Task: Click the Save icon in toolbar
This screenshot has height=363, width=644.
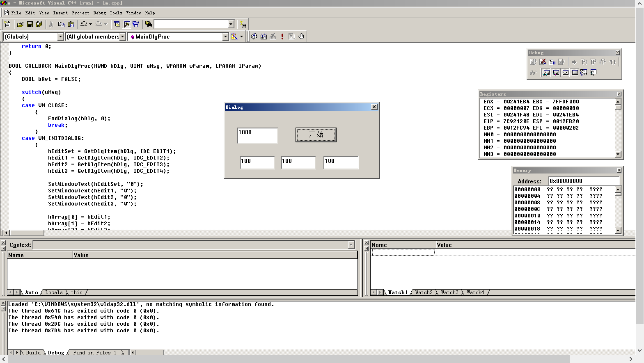Action: 30,24
